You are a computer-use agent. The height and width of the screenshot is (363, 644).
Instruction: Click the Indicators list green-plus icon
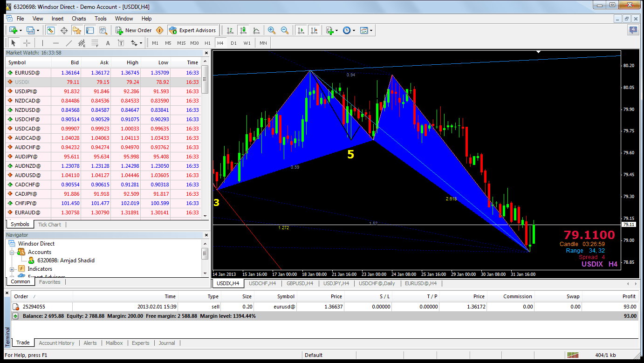[330, 30]
